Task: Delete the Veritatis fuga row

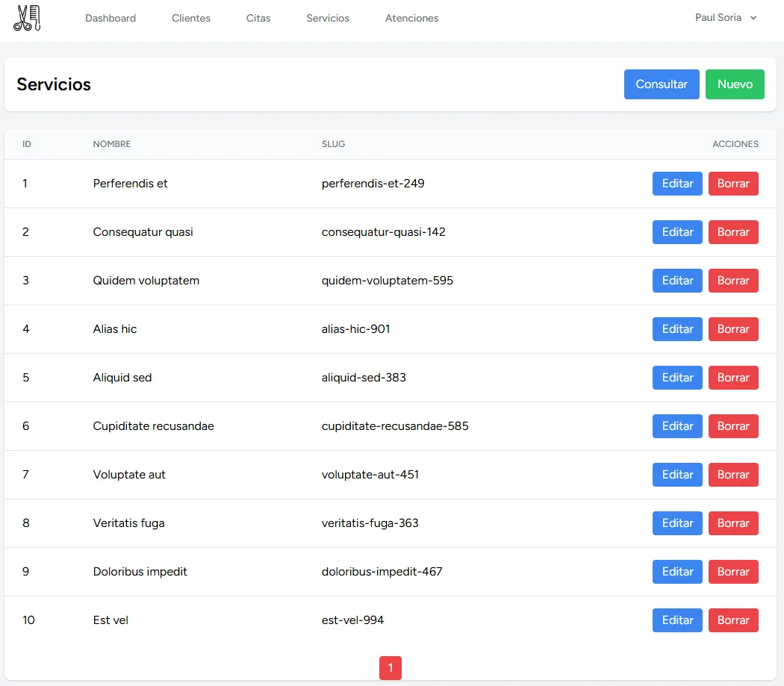Action: click(733, 523)
